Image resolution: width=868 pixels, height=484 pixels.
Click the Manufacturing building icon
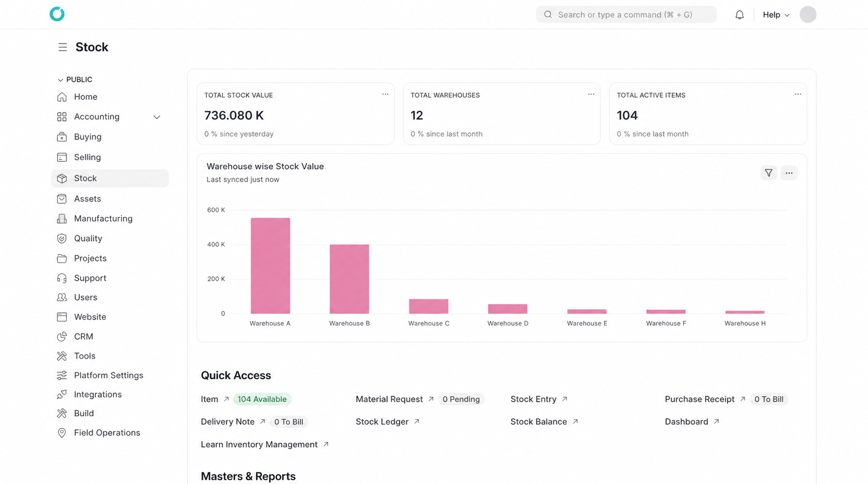tap(62, 218)
